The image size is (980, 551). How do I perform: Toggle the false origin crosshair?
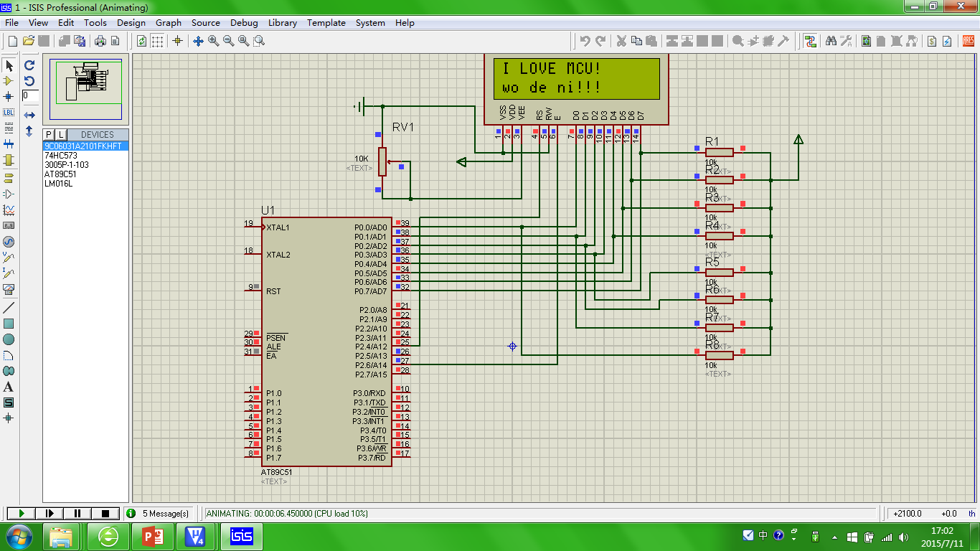click(x=178, y=41)
